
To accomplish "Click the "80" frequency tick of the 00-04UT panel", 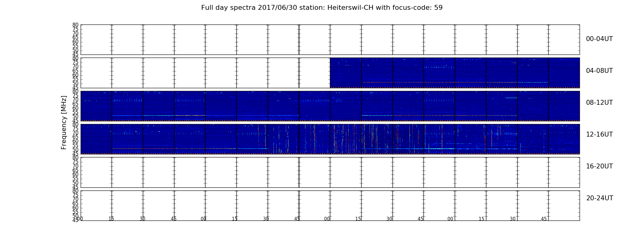I will 75,25.
